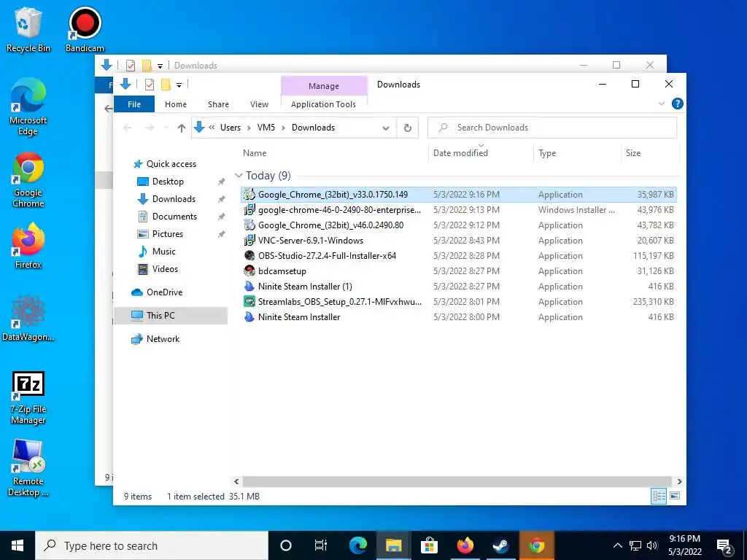Select google-chrome-46-0-2490-80-enterprise installer file
This screenshot has height=560, width=747.
pos(458,210)
